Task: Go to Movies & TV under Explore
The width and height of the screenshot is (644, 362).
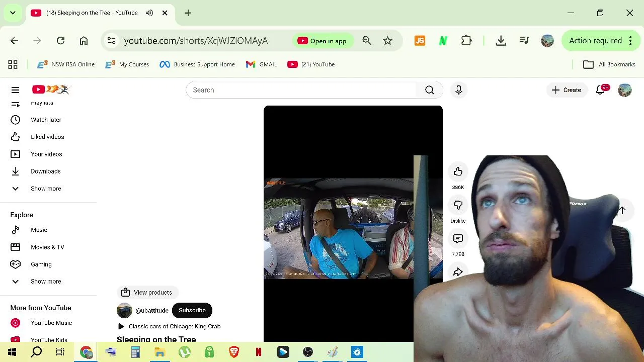Action: click(47, 247)
